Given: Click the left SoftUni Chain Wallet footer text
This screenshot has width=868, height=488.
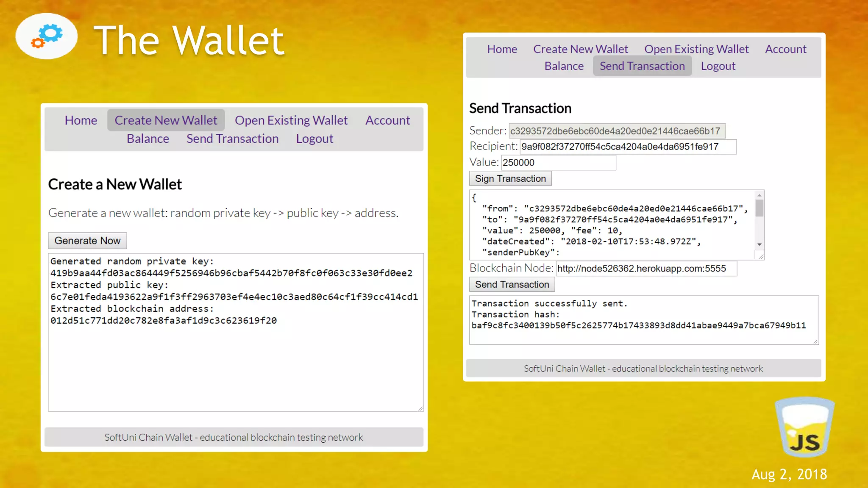Looking at the screenshot, I should [x=234, y=437].
